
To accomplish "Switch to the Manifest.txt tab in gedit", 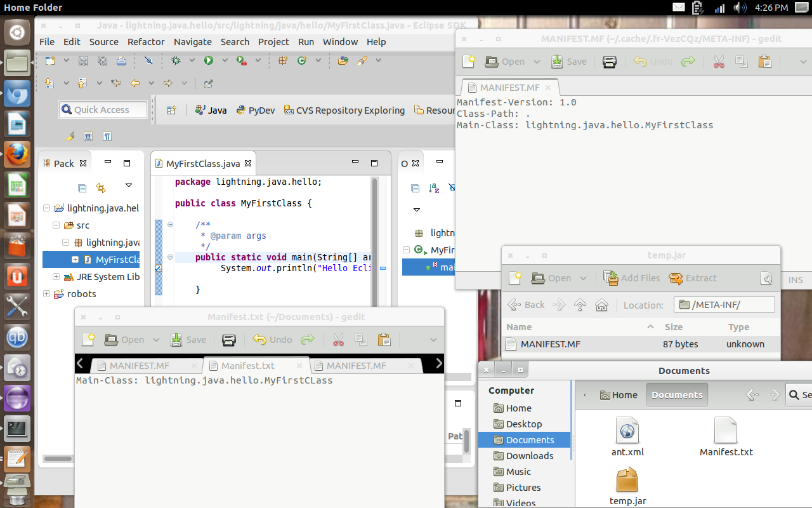I will tap(248, 366).
